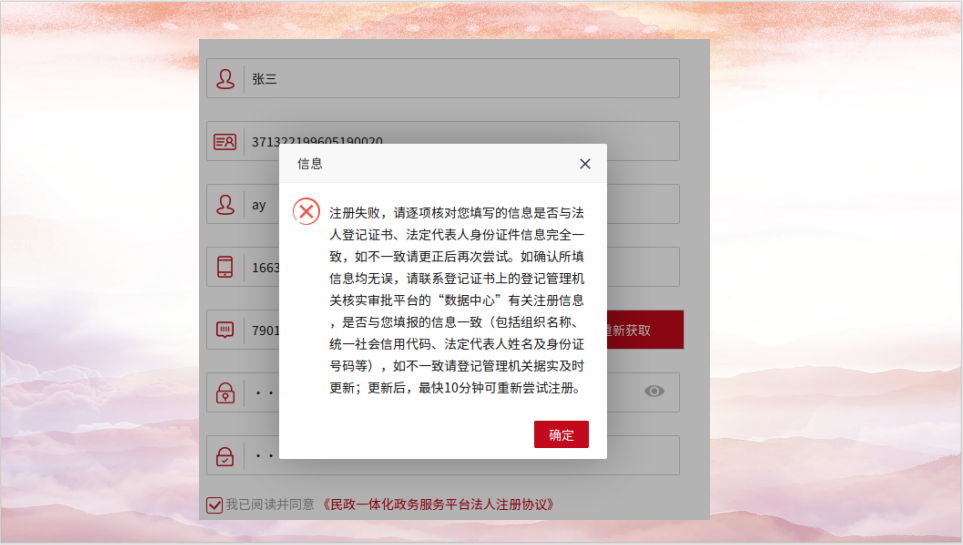Viewport: 963px width, 545px height.
Task: Click the SMS verification code icon
Action: pos(226,330)
